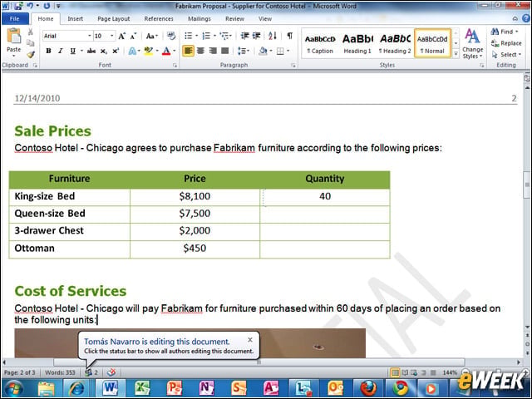The width and height of the screenshot is (532, 399).
Task: Click Undo in the Quick Access toolbar
Action: point(30,6)
